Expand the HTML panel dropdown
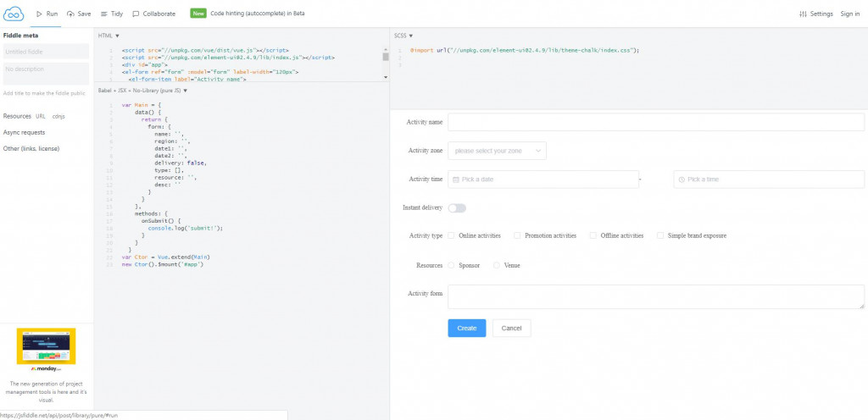This screenshot has height=420, width=868. (108, 36)
